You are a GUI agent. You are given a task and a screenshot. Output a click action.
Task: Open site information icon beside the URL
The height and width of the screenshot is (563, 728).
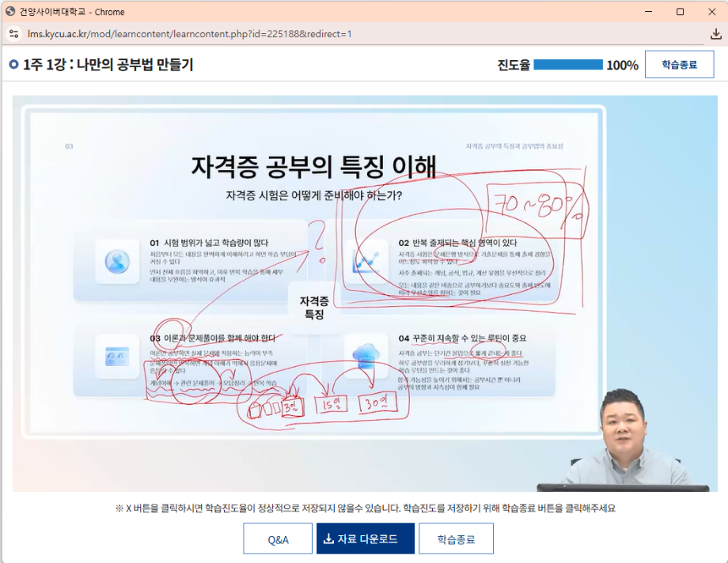pyautogui.click(x=14, y=34)
